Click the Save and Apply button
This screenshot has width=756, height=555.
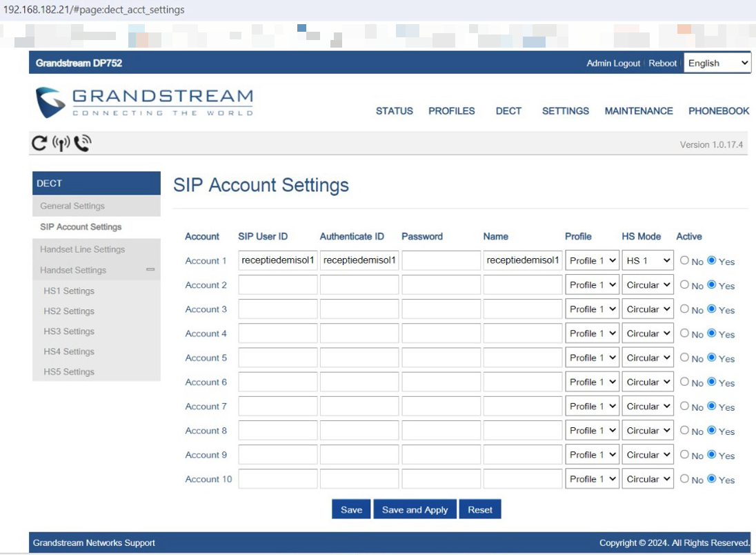point(415,509)
